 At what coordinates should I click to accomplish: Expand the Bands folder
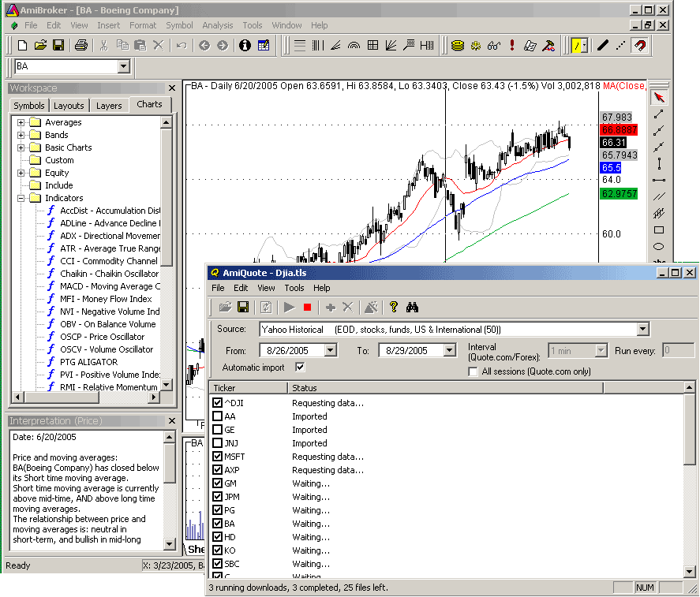click(x=21, y=135)
